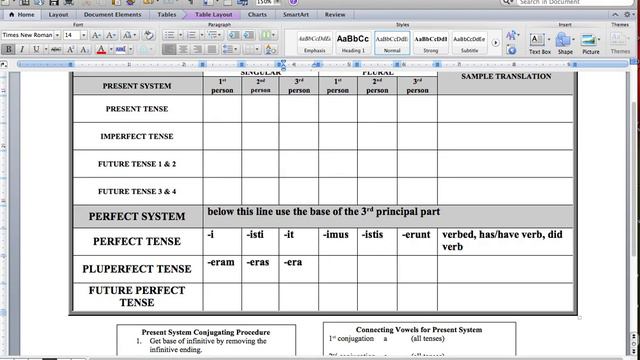
Task: Open the Document Elements tab
Action: [x=113, y=14]
